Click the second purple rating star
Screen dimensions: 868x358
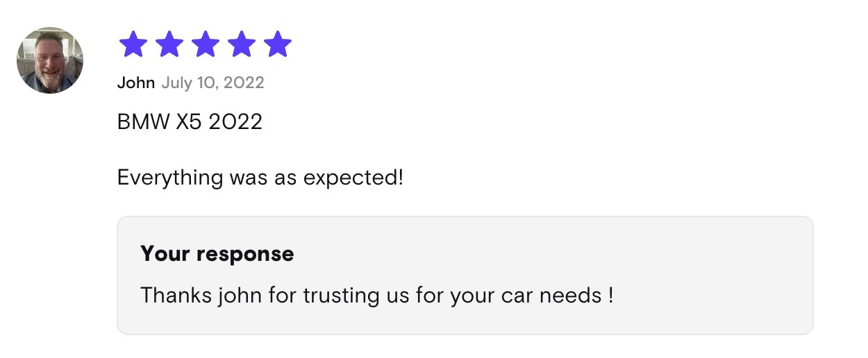[169, 44]
